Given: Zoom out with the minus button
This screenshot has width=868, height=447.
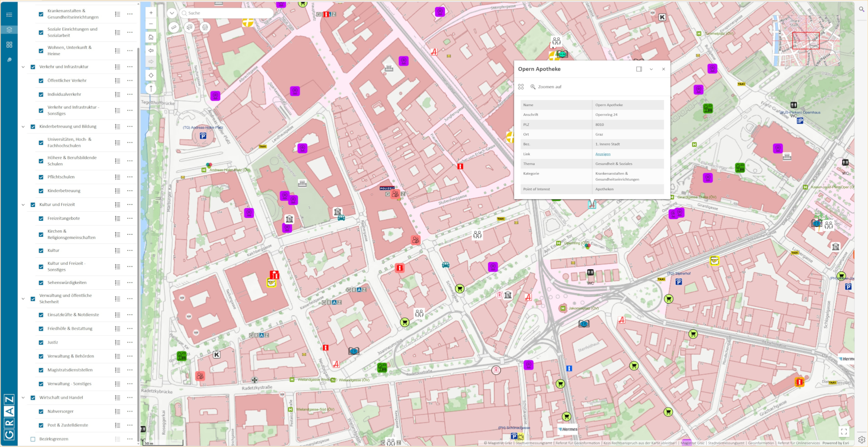Looking at the screenshot, I should 151,24.
